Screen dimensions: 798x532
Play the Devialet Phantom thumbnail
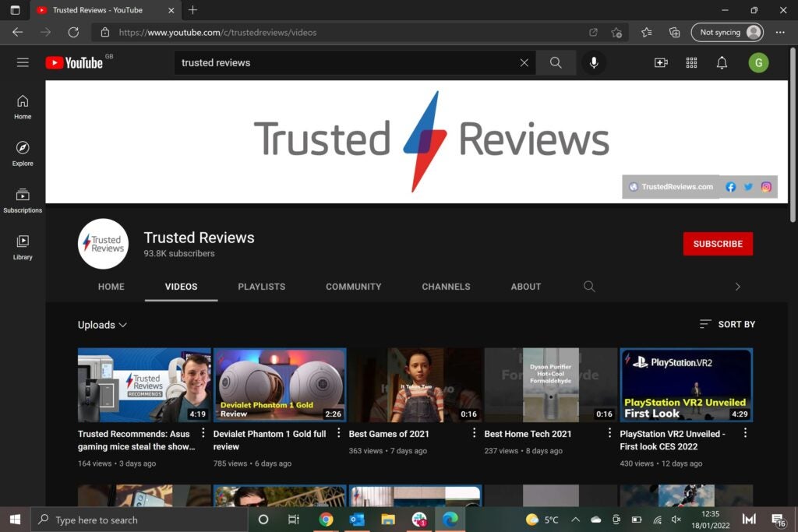click(280, 385)
